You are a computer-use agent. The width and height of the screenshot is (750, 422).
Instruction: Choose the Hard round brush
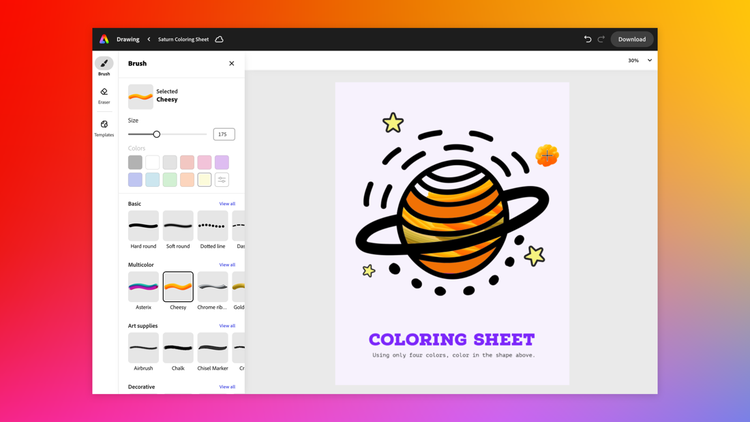[143, 226]
